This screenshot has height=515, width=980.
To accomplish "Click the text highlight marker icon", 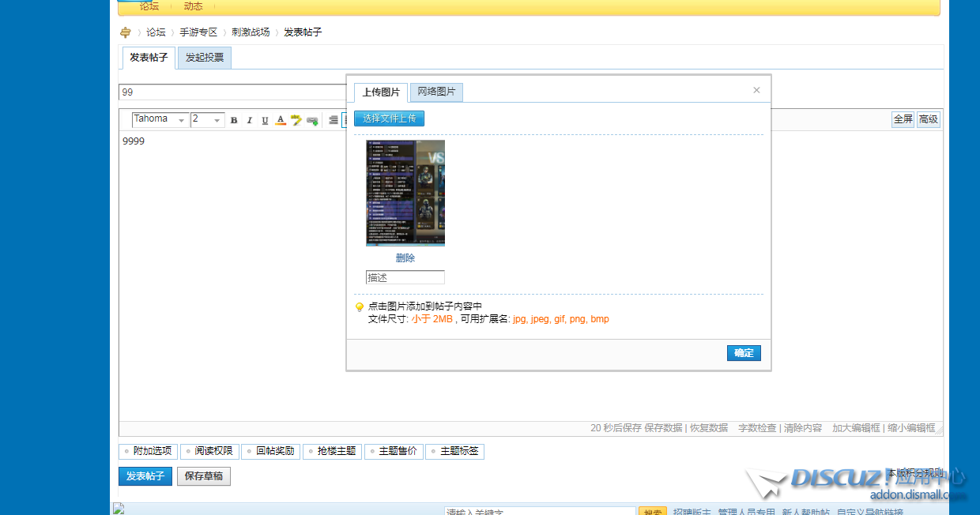I will click(x=296, y=121).
